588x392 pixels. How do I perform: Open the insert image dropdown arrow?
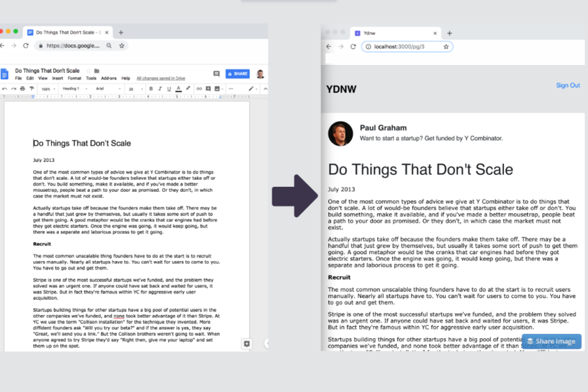pyautogui.click(x=222, y=90)
